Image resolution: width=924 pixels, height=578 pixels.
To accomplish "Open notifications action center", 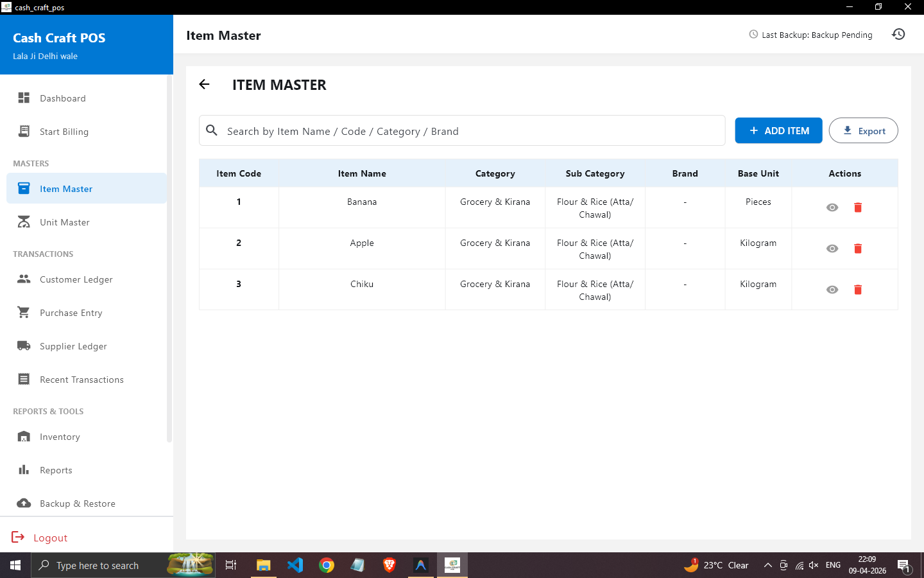I will [904, 566].
